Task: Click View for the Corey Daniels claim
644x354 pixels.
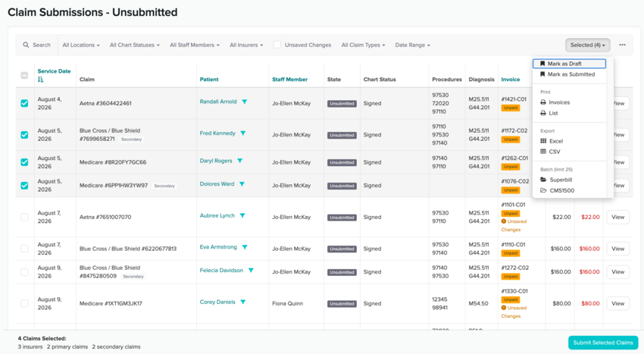Action: pos(617,303)
